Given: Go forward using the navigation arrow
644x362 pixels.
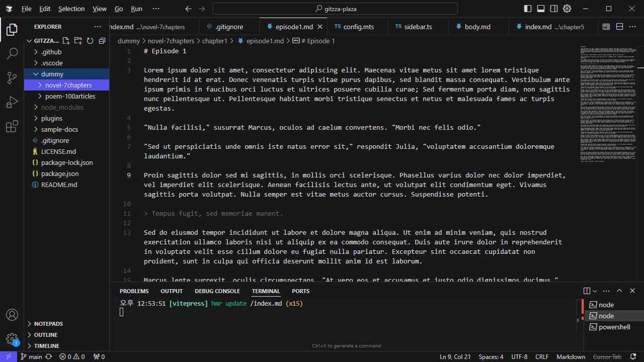Looking at the screenshot, I should coord(202,9).
